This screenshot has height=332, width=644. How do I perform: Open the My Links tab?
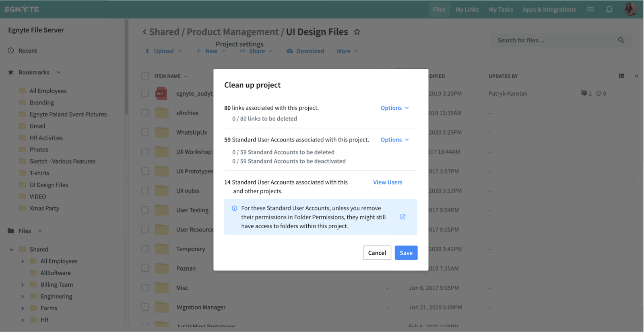coord(467,9)
